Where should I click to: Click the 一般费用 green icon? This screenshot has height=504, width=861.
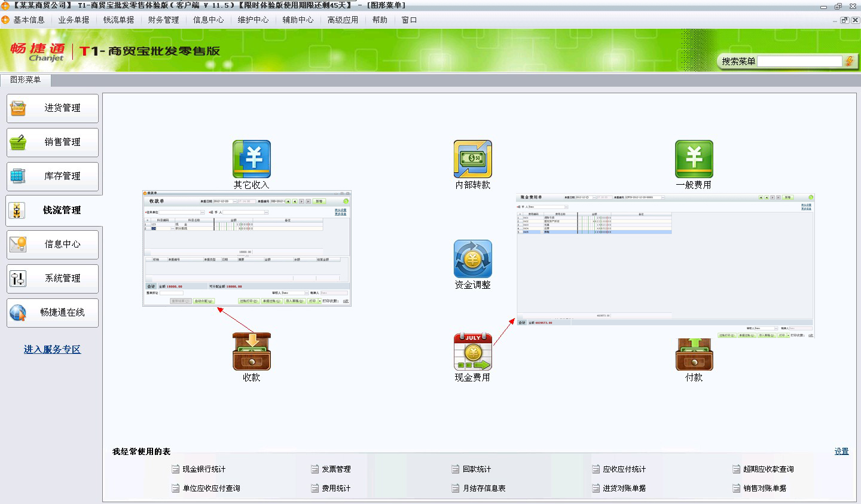[694, 159]
